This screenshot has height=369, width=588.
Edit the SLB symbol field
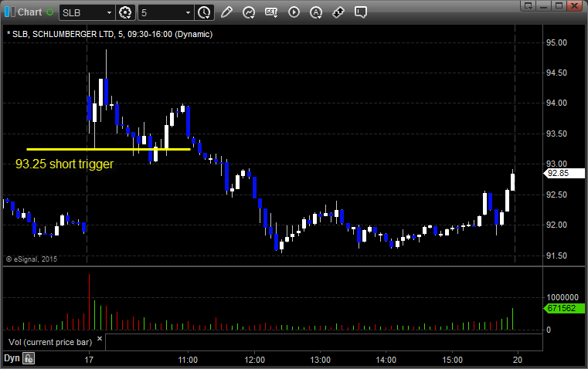[82, 12]
